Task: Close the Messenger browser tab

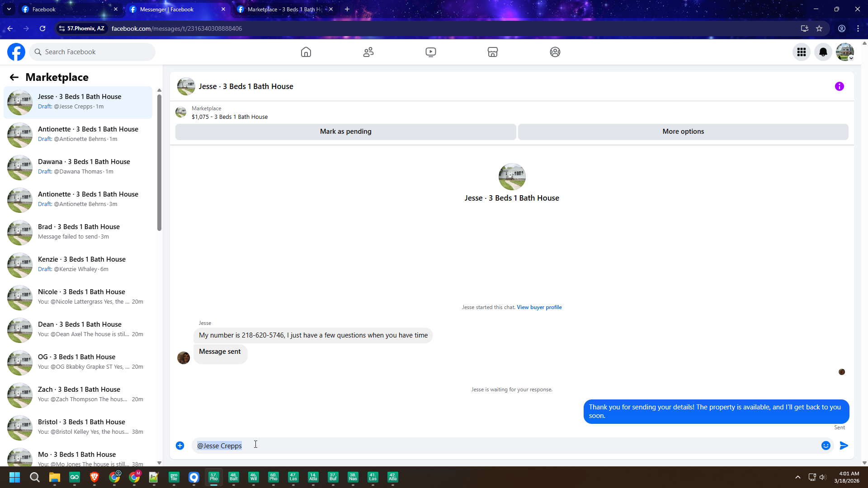Action: pos(223,9)
